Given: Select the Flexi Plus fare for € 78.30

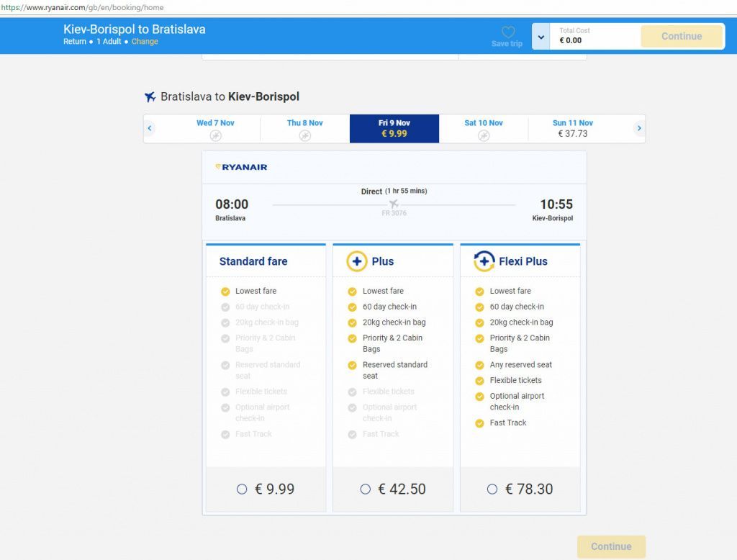Looking at the screenshot, I should coord(492,488).
